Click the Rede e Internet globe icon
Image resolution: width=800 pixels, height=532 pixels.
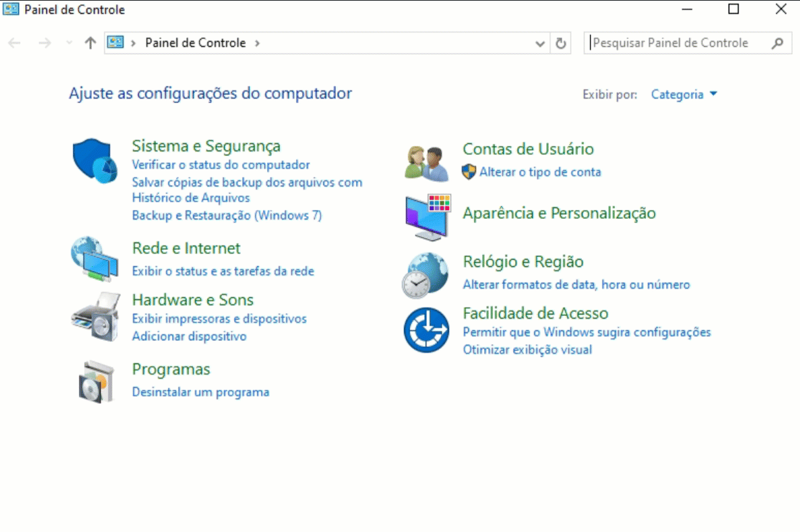(x=95, y=259)
